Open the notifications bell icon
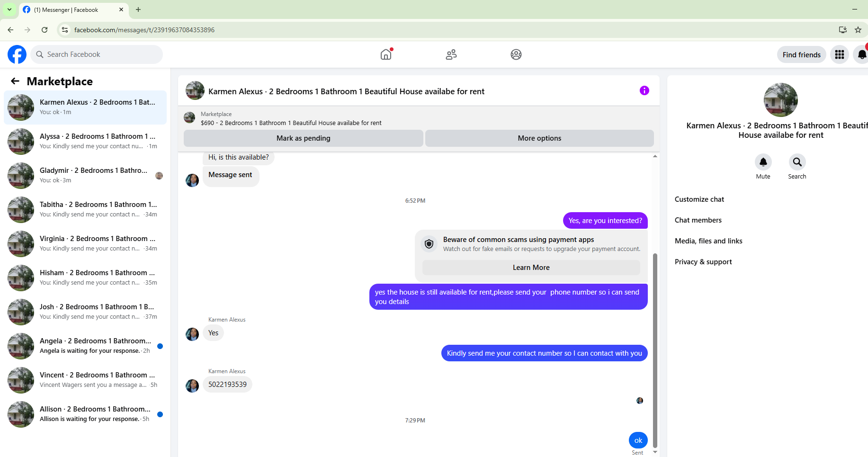The height and width of the screenshot is (457, 868). (x=862, y=54)
